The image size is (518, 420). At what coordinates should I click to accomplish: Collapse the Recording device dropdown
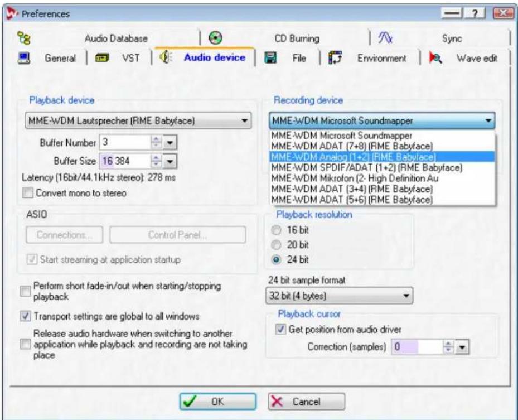[382, 120]
